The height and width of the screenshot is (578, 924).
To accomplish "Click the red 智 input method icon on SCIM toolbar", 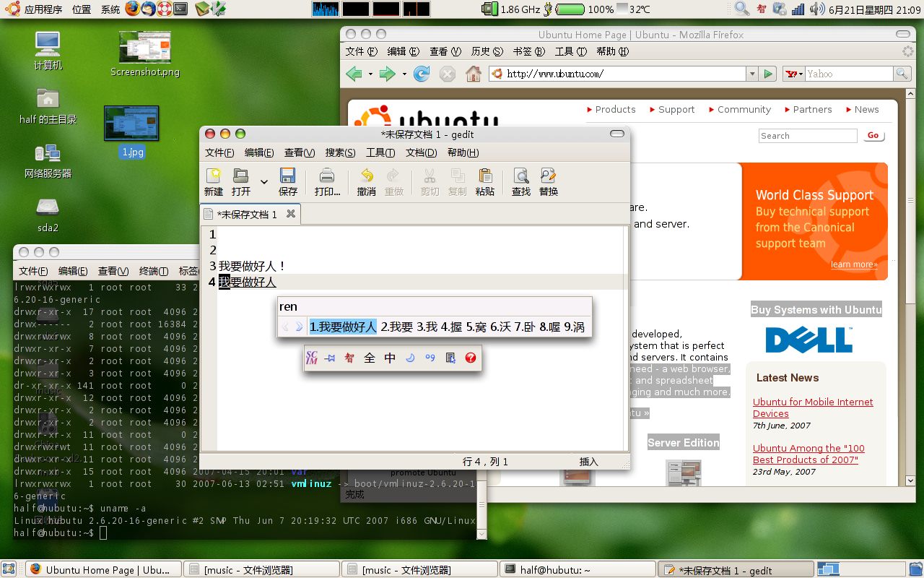I will [x=349, y=358].
